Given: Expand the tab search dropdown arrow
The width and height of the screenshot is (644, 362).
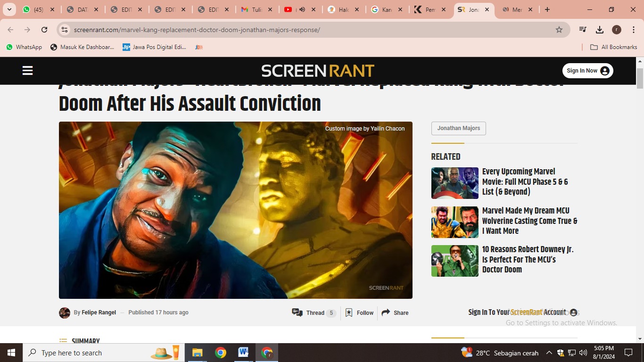Looking at the screenshot, I should [9, 9].
